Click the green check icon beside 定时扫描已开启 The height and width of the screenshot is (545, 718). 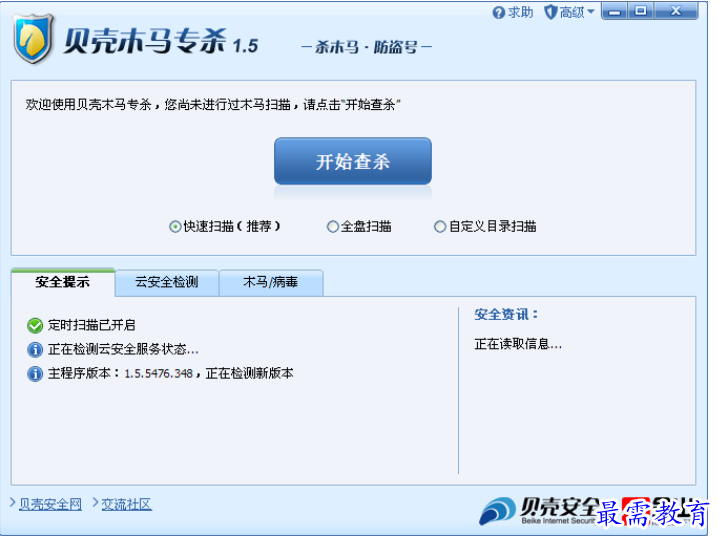point(35,326)
